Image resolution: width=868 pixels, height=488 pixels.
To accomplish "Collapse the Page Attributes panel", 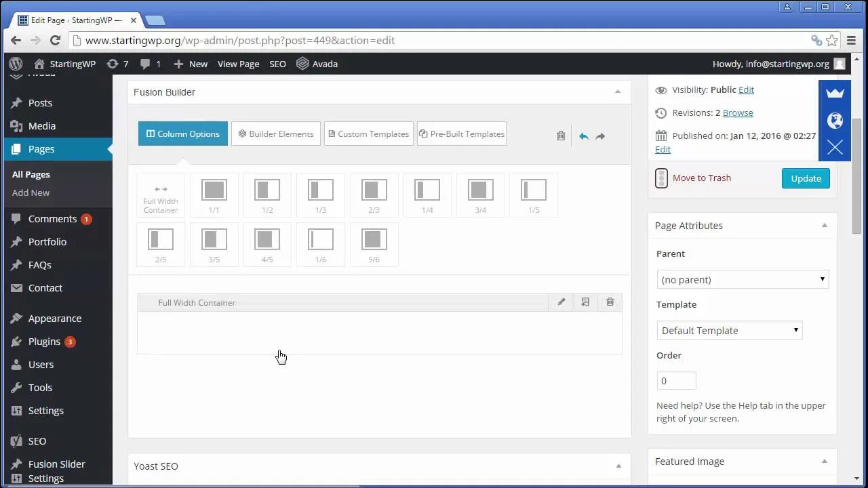I will point(825,225).
